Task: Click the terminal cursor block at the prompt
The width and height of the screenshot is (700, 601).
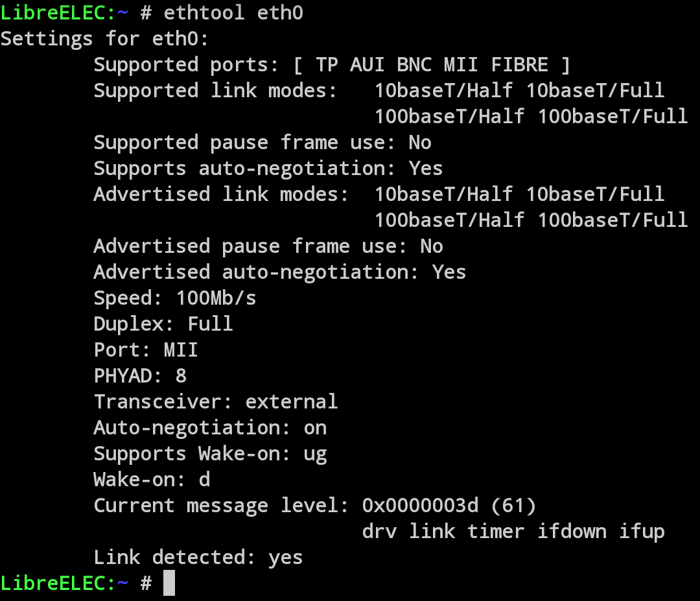Action: 169,583
